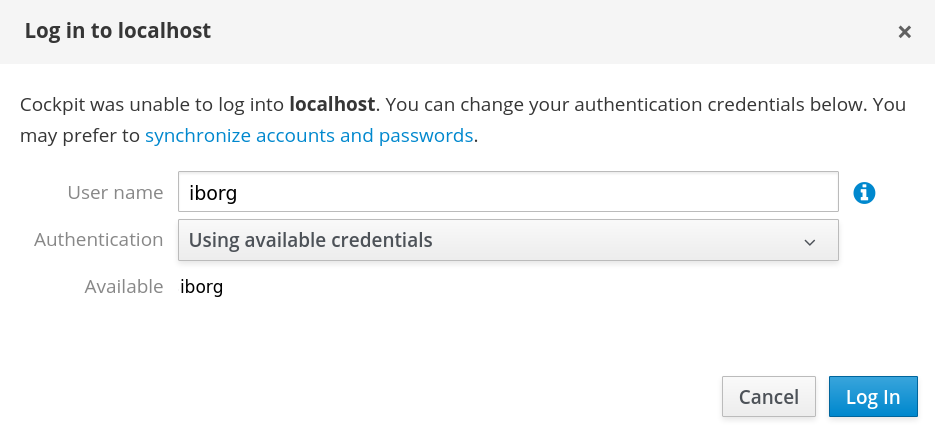The height and width of the screenshot is (435, 935).
Task: Click the gray dialog header bar
Action: (468, 32)
